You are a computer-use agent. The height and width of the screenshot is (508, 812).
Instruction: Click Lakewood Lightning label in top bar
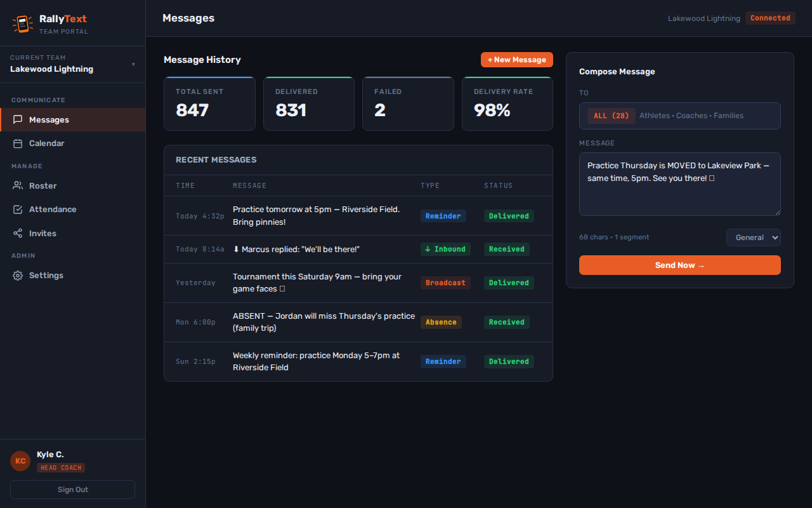point(704,18)
